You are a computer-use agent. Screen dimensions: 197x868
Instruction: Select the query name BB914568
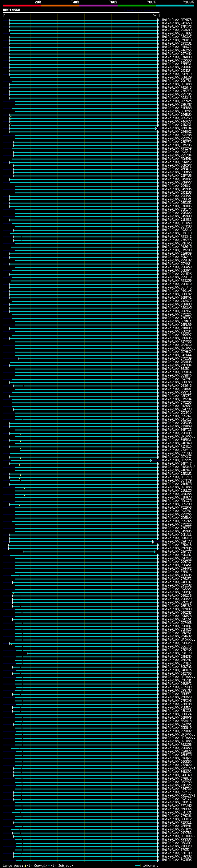(x=11, y=10)
